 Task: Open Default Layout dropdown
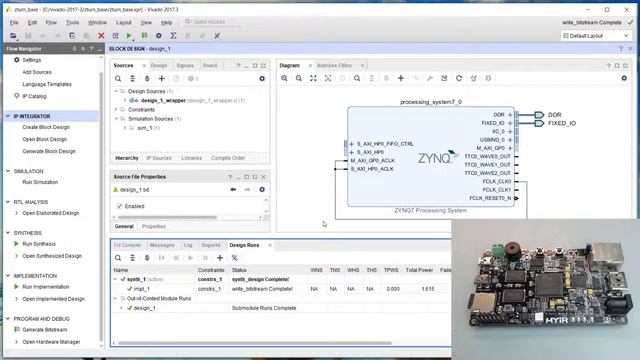596,36
